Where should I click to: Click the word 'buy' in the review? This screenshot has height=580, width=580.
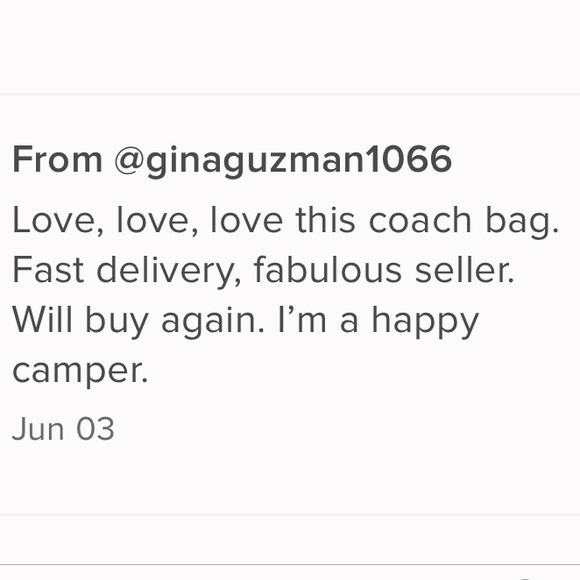(117, 322)
